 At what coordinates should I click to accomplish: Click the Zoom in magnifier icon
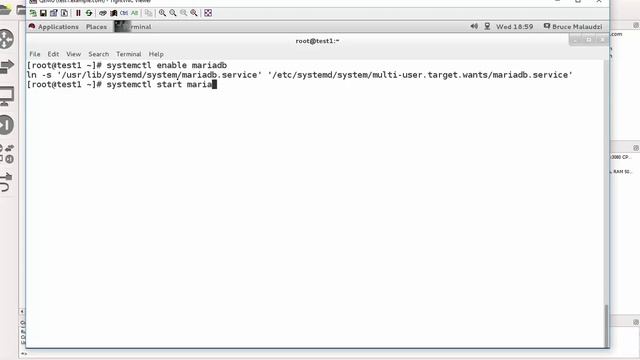[162, 13]
